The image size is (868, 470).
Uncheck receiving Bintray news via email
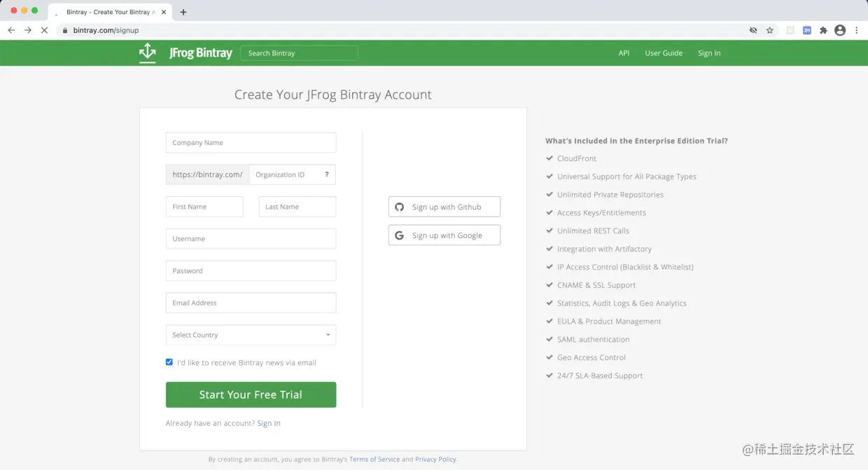(x=169, y=361)
